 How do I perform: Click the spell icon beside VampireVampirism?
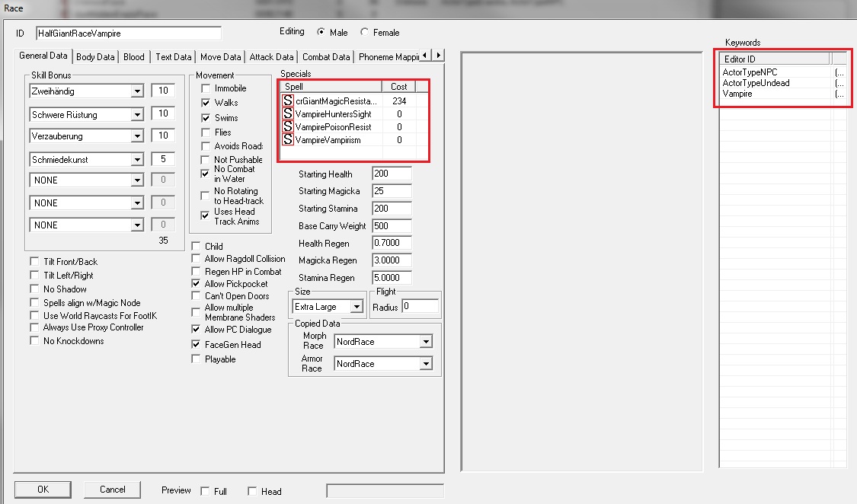[287, 139]
